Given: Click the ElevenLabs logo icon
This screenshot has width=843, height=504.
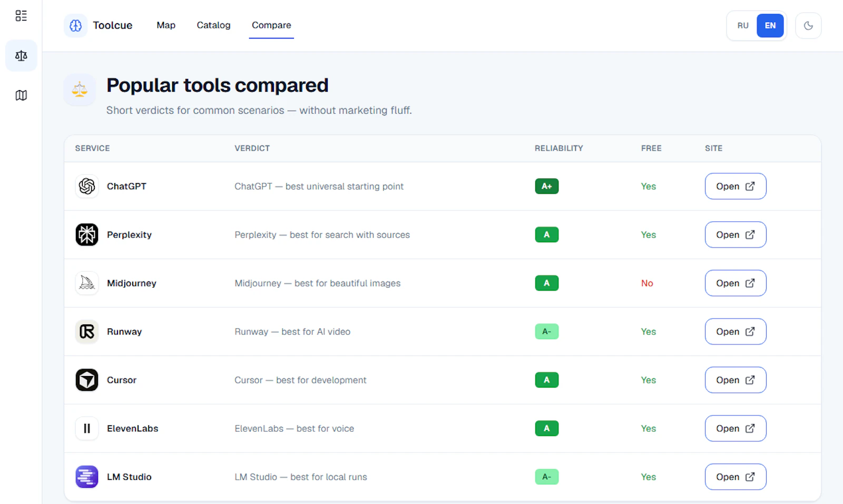Looking at the screenshot, I should (x=87, y=428).
